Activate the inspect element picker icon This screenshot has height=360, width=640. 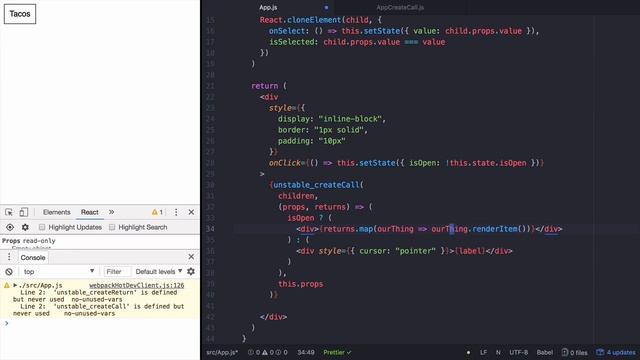9,212
